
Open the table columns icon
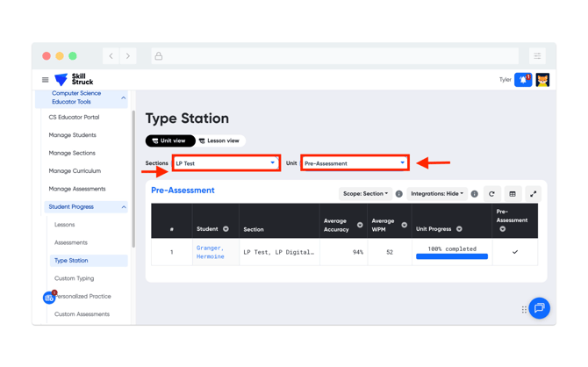[x=513, y=194]
